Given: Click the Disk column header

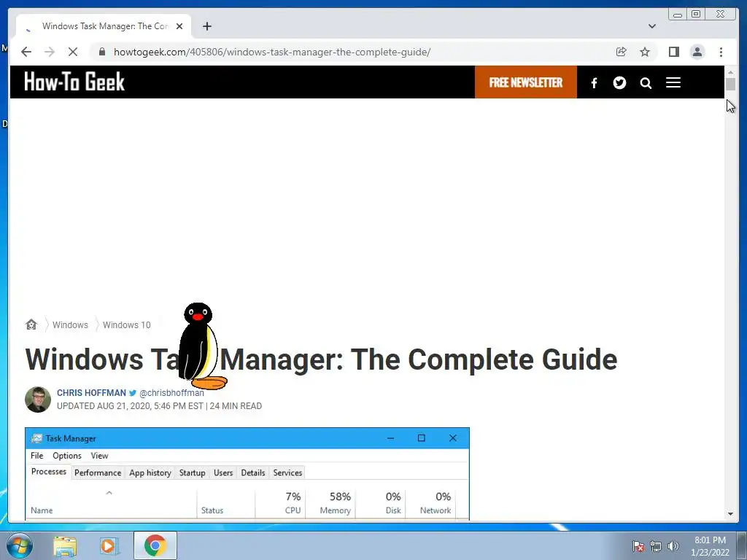Looking at the screenshot, I should [x=393, y=510].
